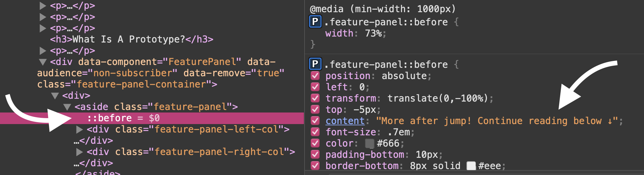This screenshot has height=175, width=644.
Task: Edit the width: 73% value
Action: 373,33
